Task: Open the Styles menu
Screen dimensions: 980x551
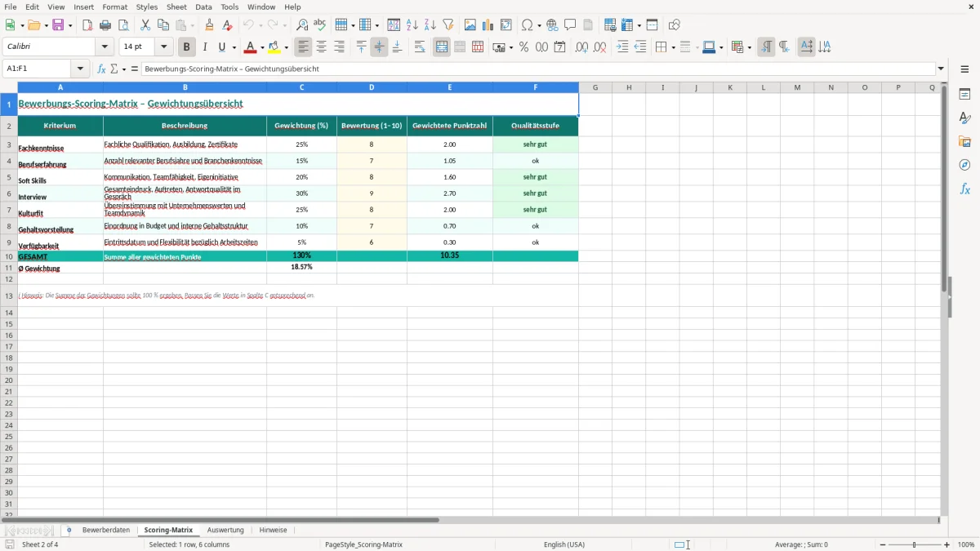Action: (147, 7)
